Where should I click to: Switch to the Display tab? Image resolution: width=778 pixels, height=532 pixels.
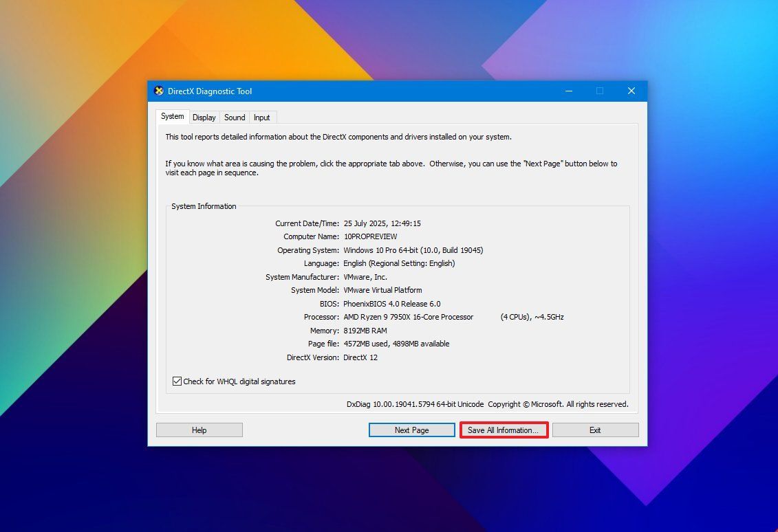pos(204,117)
